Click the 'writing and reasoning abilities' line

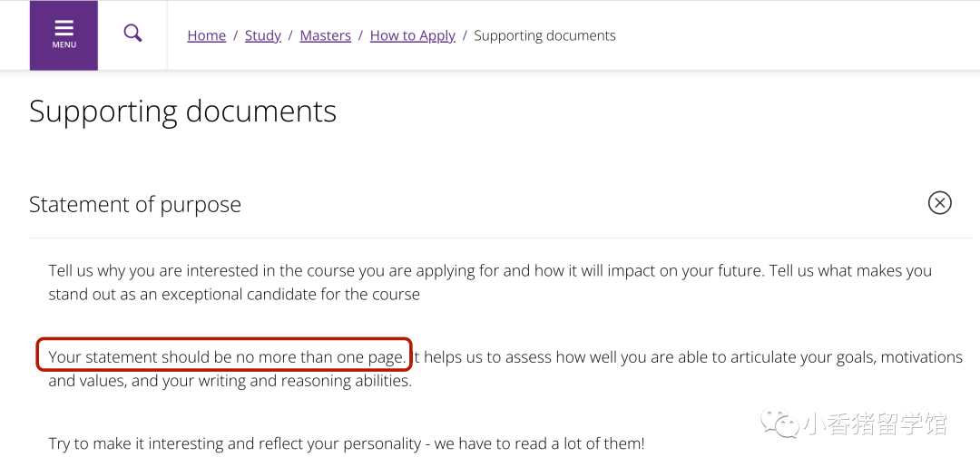coord(230,380)
